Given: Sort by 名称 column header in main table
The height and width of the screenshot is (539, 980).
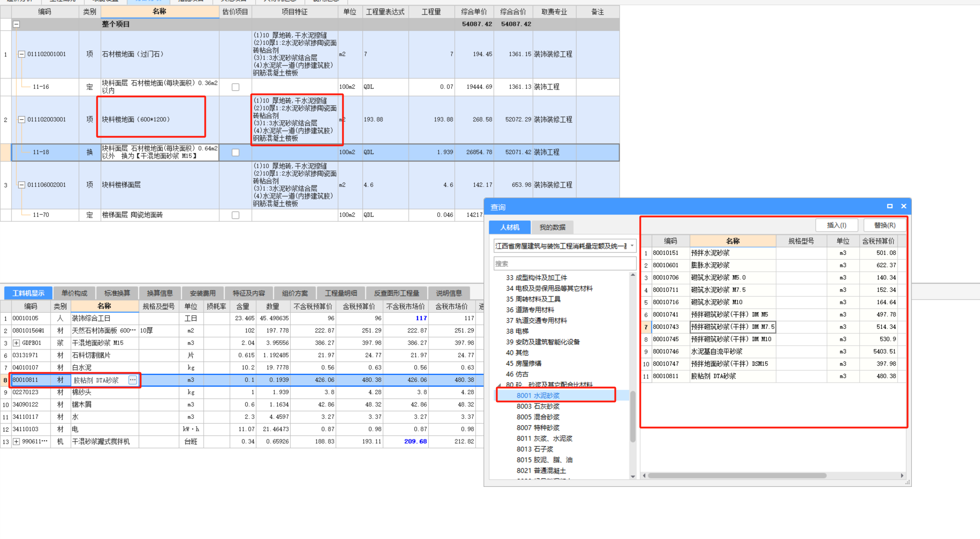Looking at the screenshot, I should (160, 12).
